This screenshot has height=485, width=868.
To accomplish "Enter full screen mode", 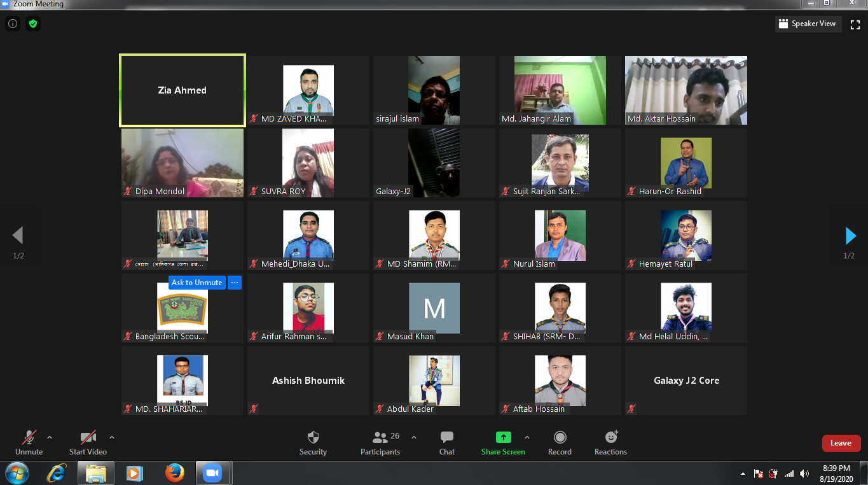I will (855, 24).
